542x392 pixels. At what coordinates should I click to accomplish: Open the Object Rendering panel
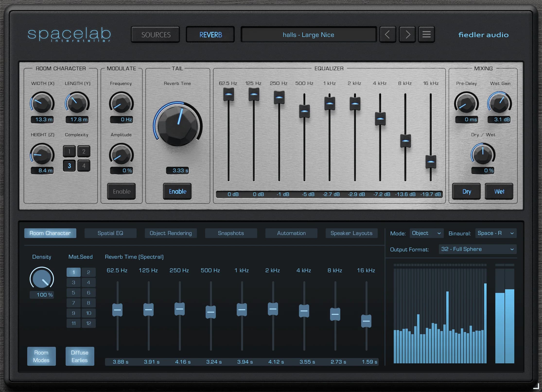point(171,233)
